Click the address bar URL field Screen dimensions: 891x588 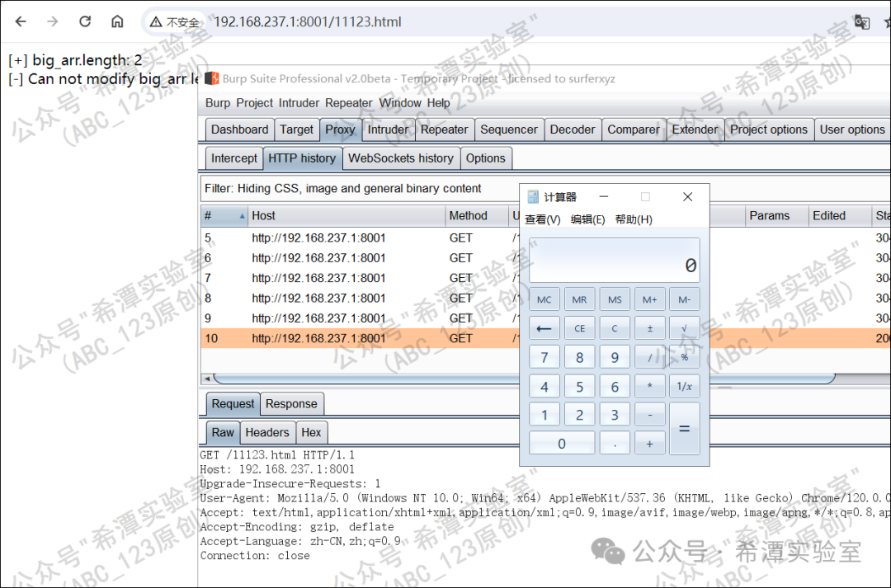(x=308, y=21)
